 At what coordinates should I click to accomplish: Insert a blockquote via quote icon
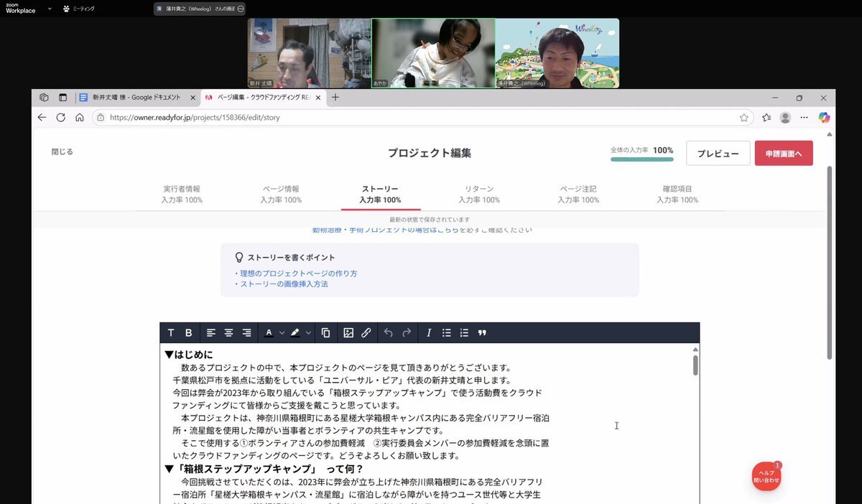coord(482,332)
